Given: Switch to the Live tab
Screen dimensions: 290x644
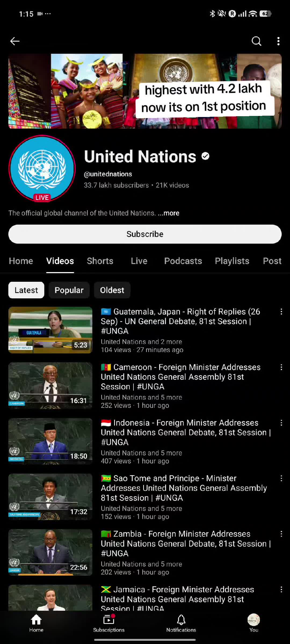Looking at the screenshot, I should click(139, 261).
